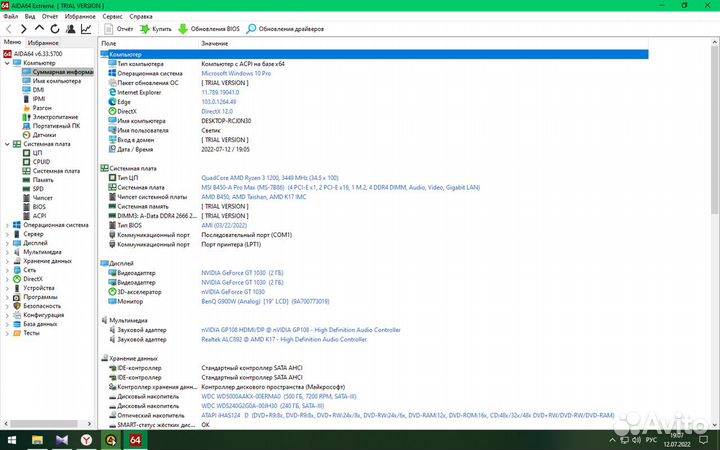Click the Значение column header
Image resolution: width=720 pixels, height=450 pixels.
[214, 43]
